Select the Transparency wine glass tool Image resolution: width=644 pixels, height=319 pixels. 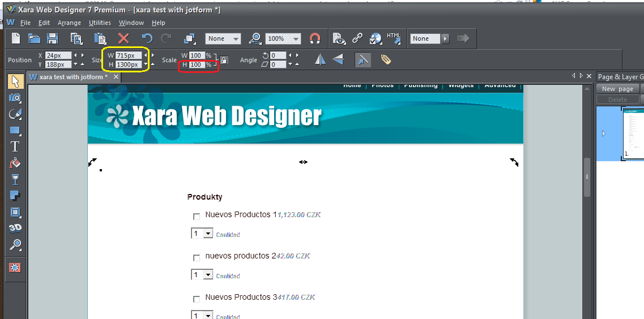15,180
